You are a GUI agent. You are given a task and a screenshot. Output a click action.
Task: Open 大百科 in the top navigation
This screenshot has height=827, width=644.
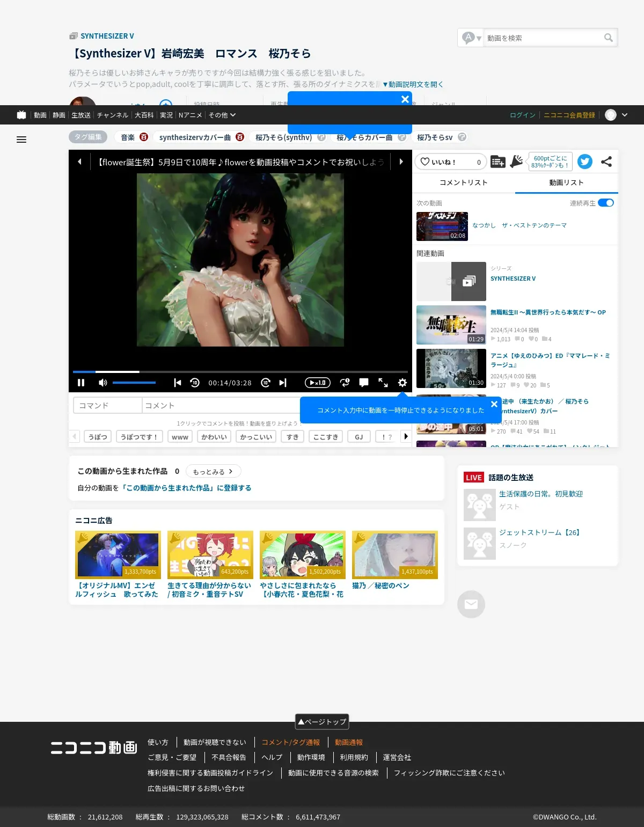click(x=144, y=115)
